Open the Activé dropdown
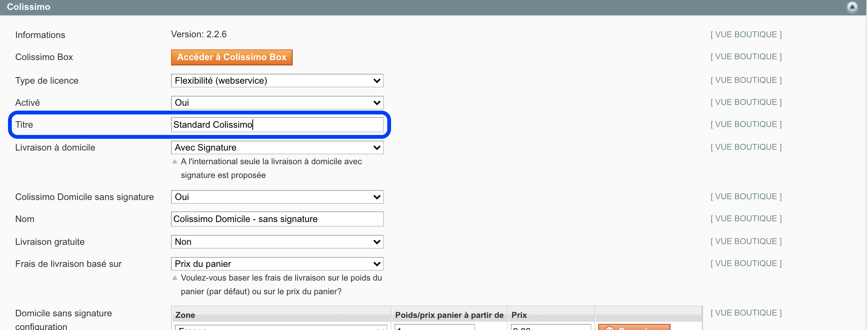 click(277, 103)
